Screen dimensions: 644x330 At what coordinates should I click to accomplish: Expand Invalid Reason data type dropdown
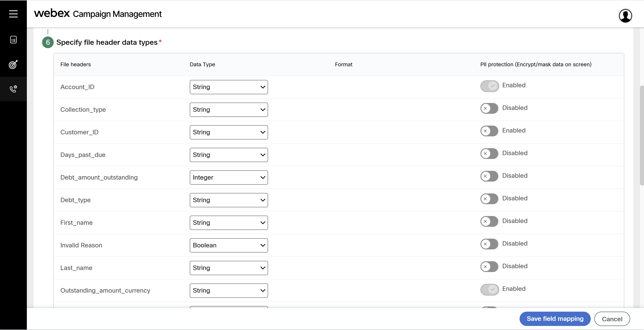(x=228, y=245)
